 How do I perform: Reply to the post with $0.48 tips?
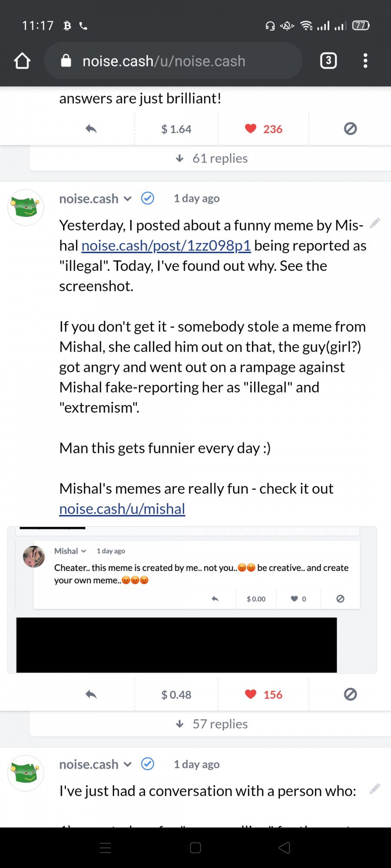click(91, 694)
